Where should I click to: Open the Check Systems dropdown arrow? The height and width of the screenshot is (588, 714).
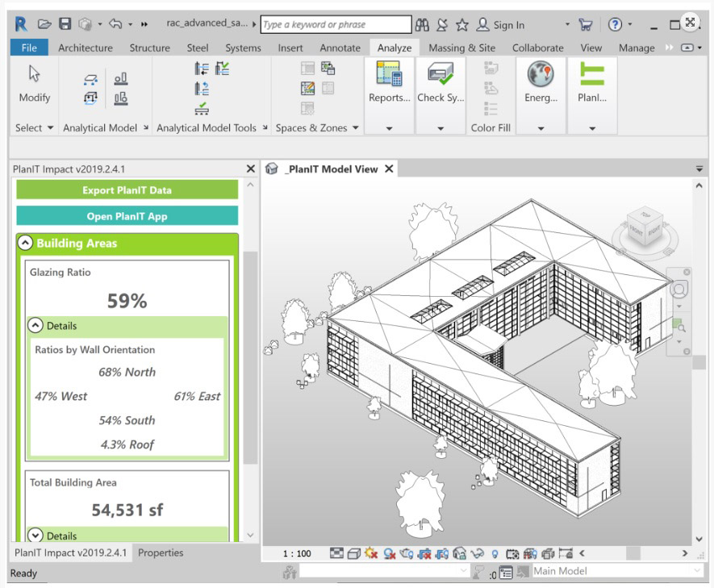click(x=441, y=128)
